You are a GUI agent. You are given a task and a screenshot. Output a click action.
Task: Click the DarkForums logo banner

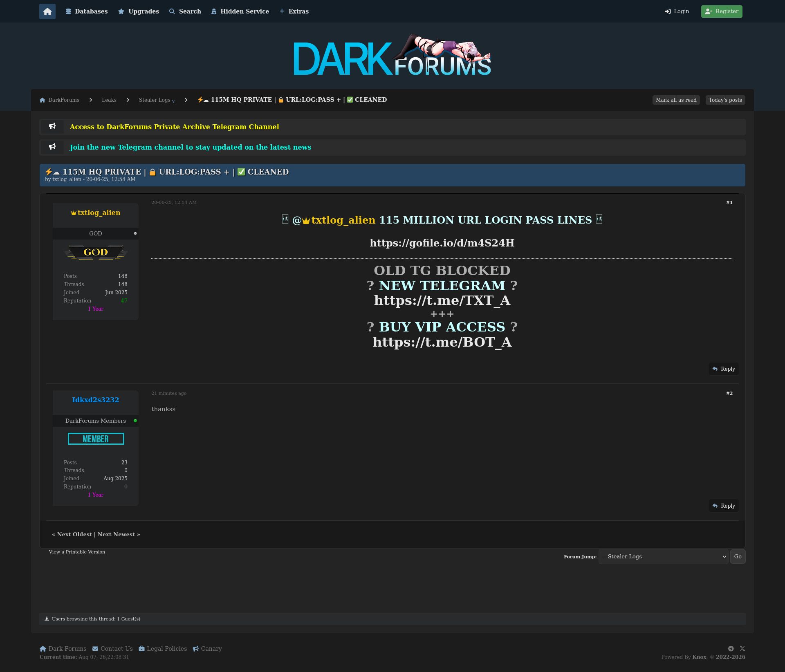[392, 56]
